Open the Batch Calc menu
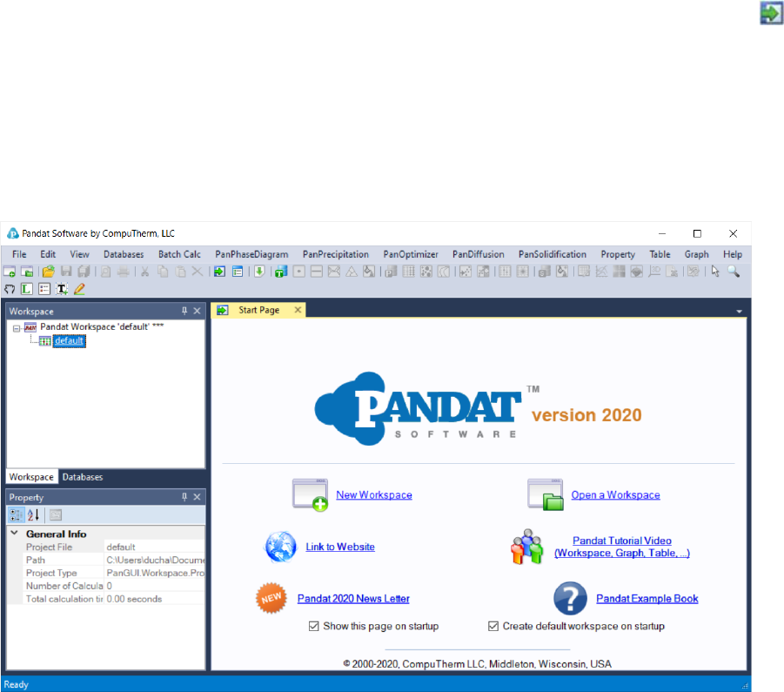The height and width of the screenshot is (692, 784). point(179,254)
